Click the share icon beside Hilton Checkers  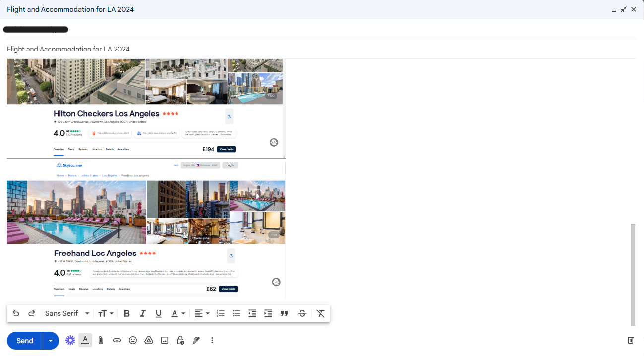pyautogui.click(x=229, y=117)
